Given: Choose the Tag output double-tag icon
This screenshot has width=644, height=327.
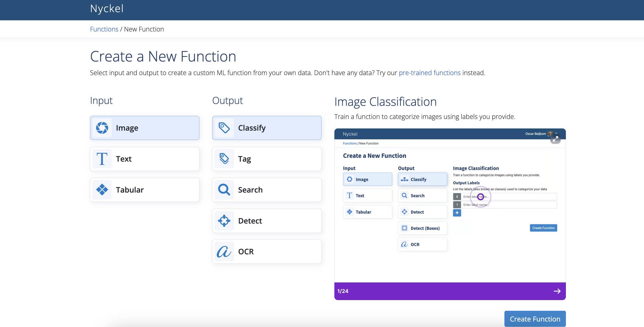Looking at the screenshot, I should coord(224,159).
